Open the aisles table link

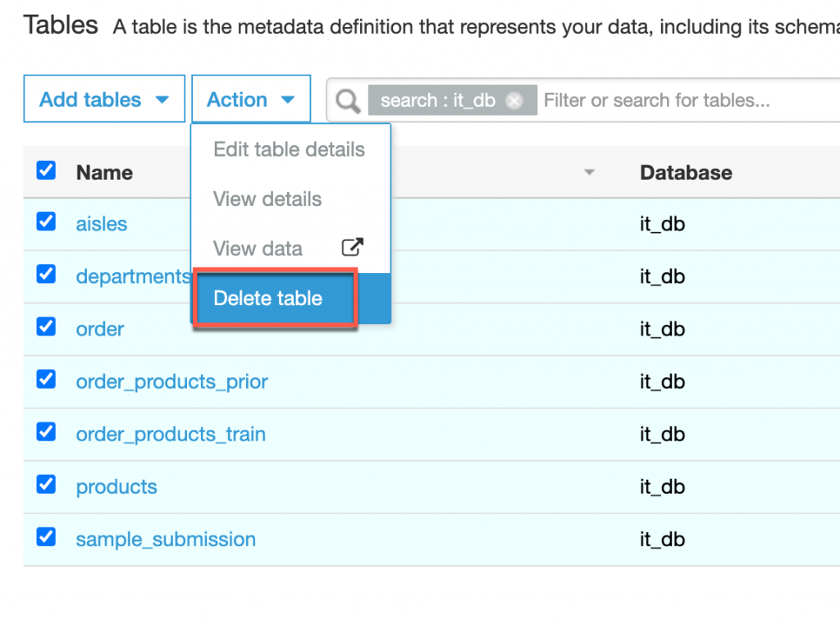point(102,224)
